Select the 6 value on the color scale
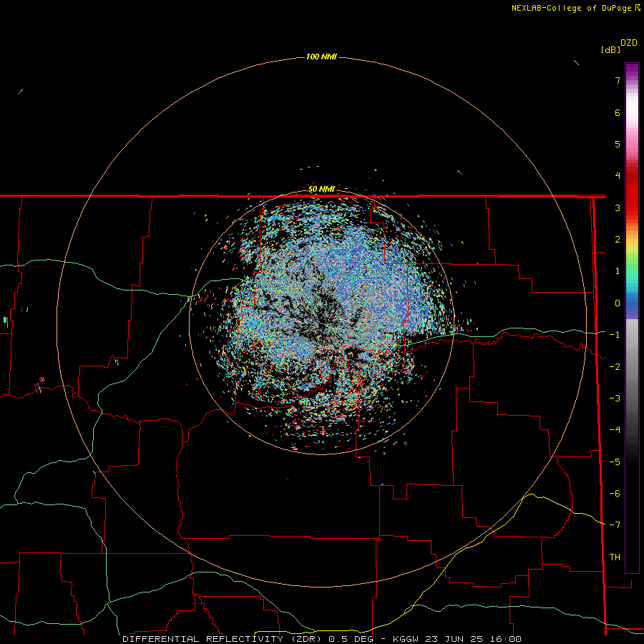 618,112
